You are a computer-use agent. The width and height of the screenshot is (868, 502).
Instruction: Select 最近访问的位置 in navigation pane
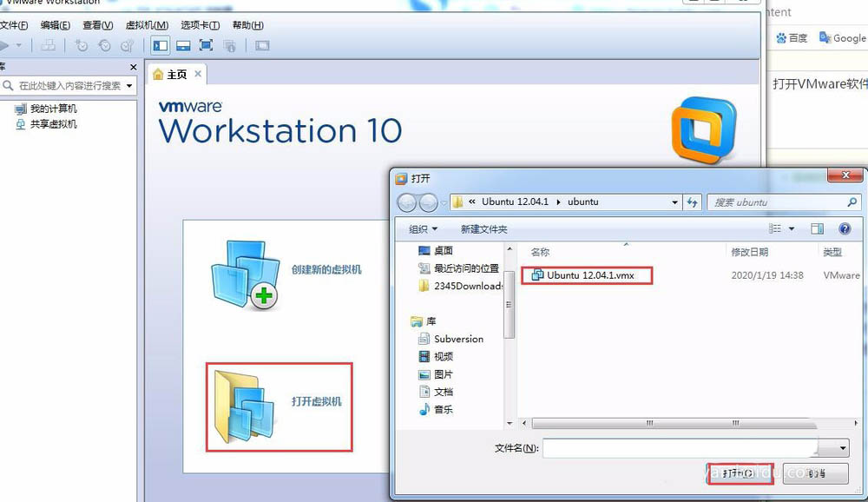pos(459,268)
